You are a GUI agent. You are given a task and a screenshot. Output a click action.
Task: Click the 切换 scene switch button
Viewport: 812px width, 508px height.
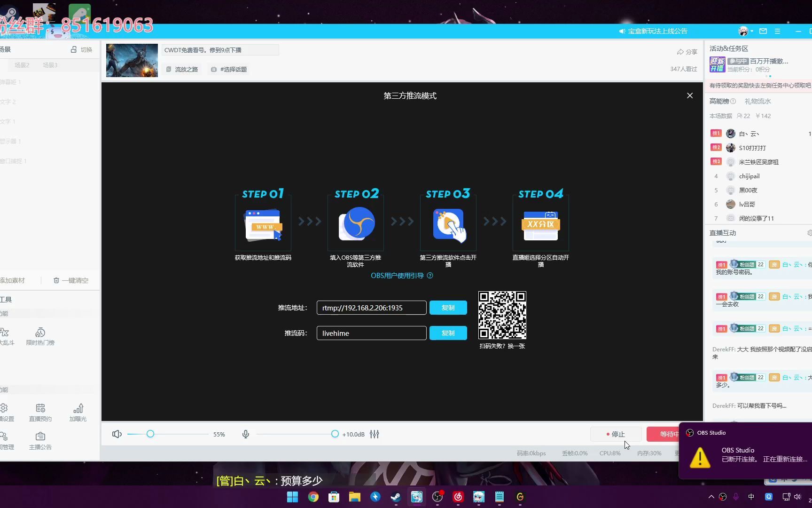coord(82,49)
